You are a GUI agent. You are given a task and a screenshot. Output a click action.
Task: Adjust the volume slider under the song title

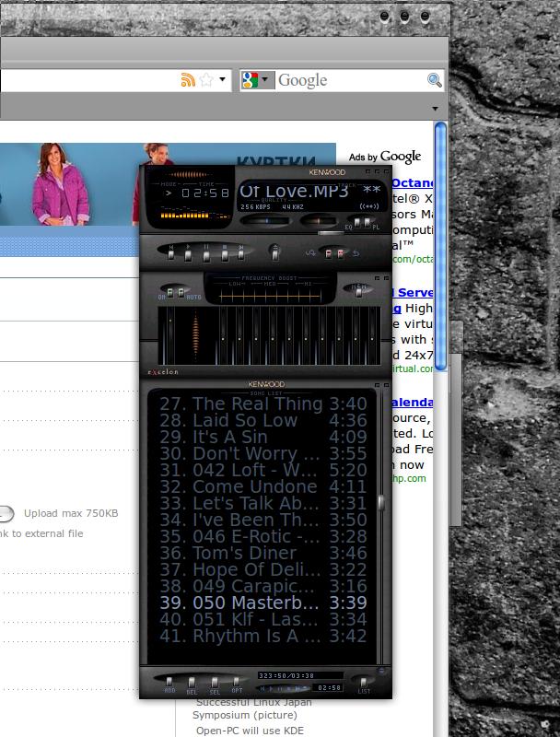tap(267, 220)
